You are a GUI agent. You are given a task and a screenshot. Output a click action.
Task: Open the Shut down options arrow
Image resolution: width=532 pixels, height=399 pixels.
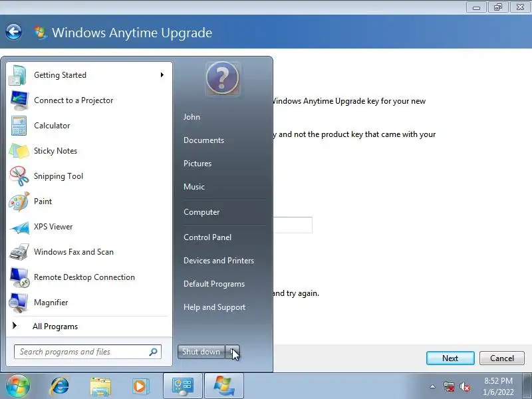pos(233,352)
